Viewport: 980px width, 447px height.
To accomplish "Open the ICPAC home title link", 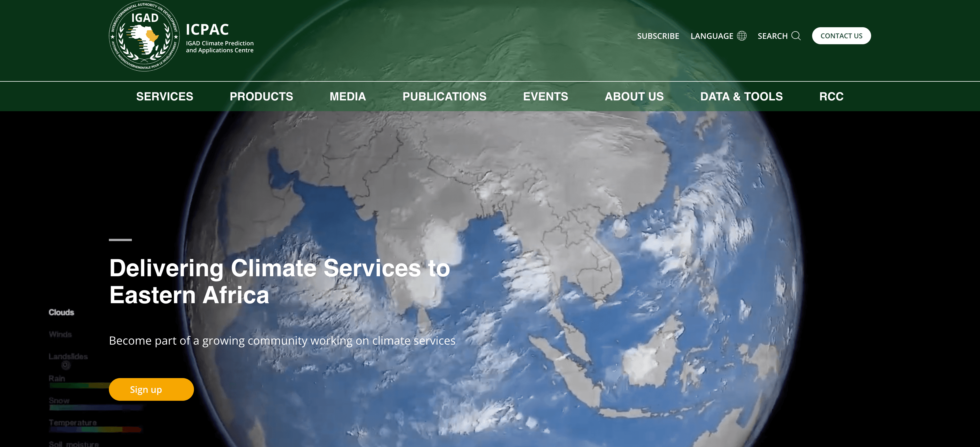I will 207,29.
